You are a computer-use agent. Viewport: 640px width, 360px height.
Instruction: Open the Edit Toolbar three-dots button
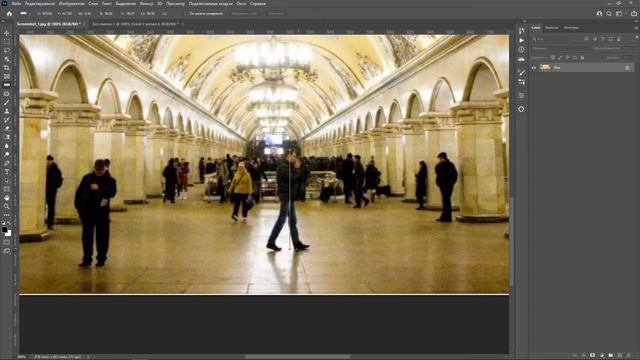(7, 215)
